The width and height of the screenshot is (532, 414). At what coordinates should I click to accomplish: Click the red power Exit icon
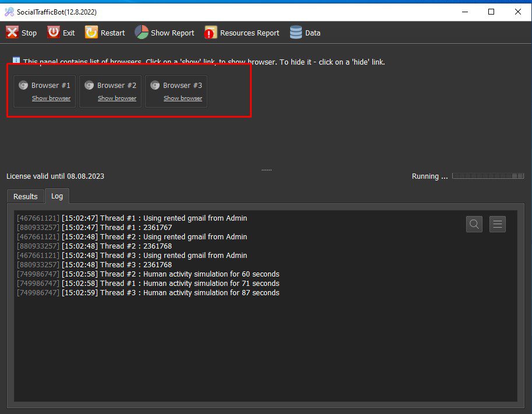pos(53,33)
